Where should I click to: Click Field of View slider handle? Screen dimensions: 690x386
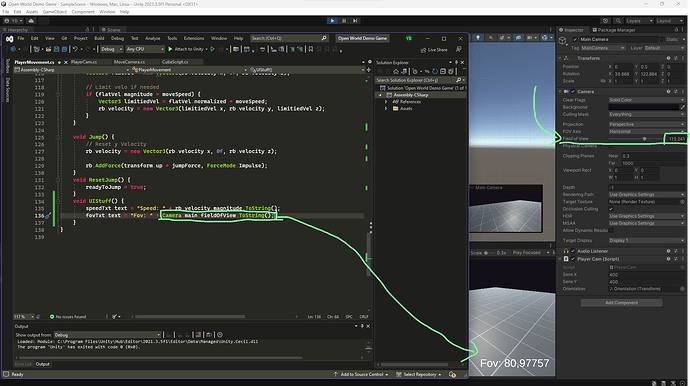point(644,139)
